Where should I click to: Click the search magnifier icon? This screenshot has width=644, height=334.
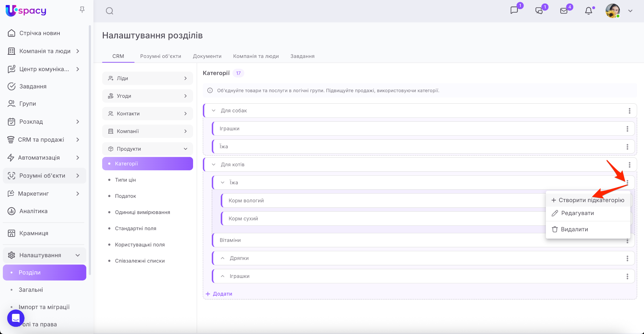(109, 11)
